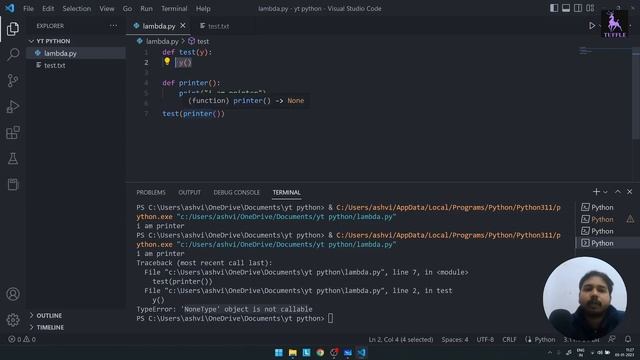Open the Terminal menu
The width and height of the screenshot is (640, 360).
pyautogui.click(x=174, y=8)
